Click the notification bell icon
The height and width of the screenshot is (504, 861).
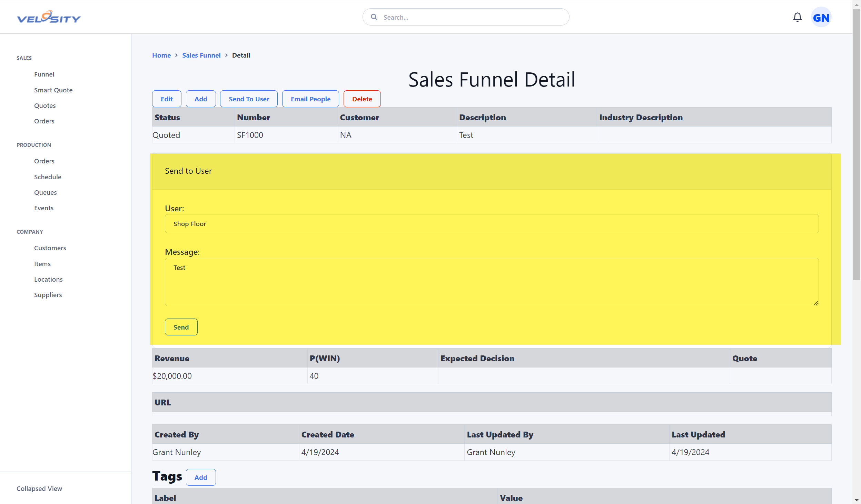tap(797, 17)
